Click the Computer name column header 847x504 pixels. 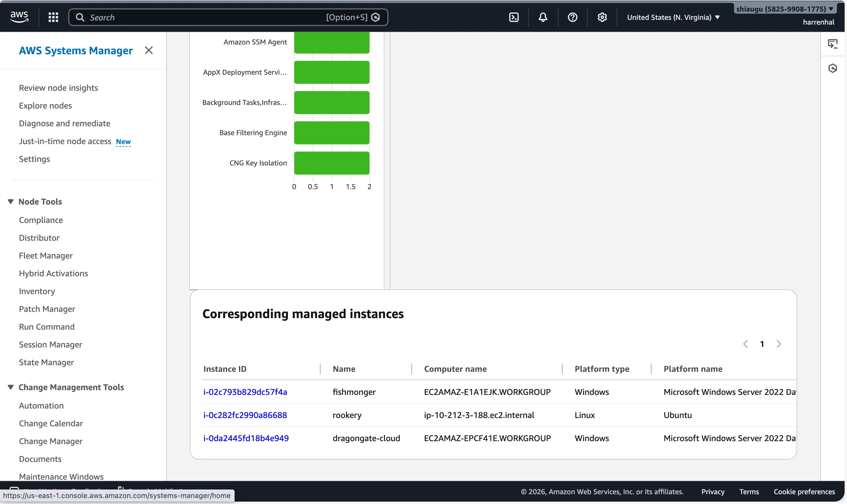pos(455,369)
